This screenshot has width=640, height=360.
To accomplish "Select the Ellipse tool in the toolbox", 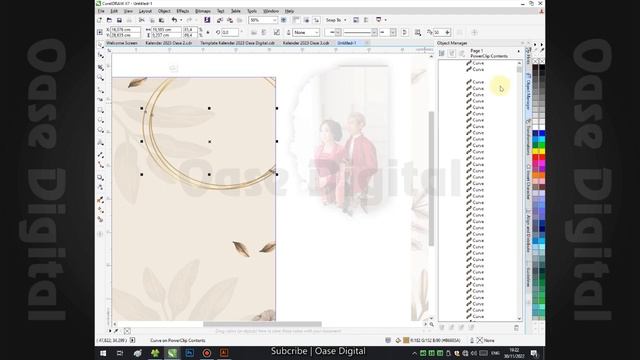I will (x=100, y=120).
